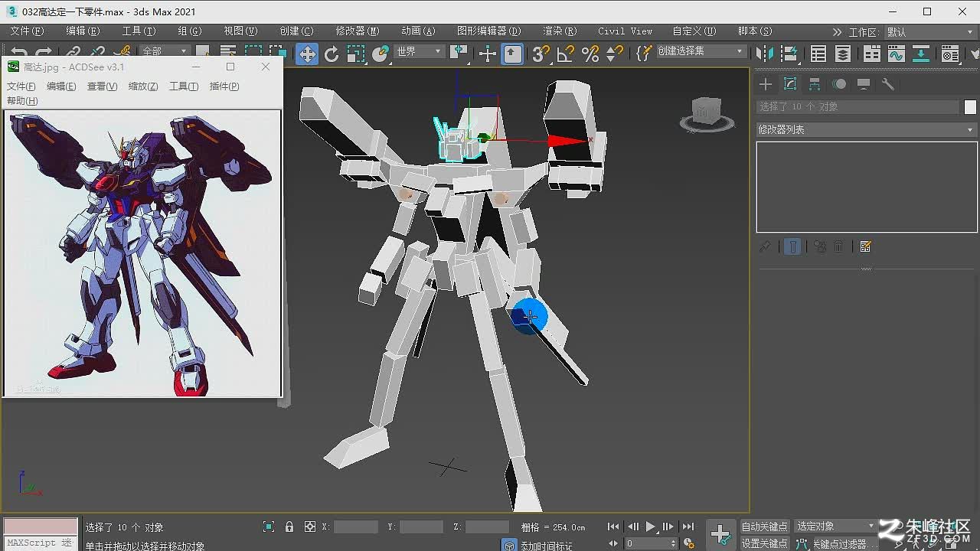Expand hidden menus with the chevron button

[837, 32]
